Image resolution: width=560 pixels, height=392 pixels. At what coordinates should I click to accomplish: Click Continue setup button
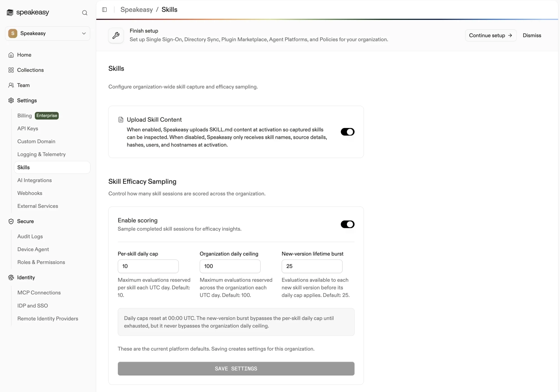tap(491, 35)
